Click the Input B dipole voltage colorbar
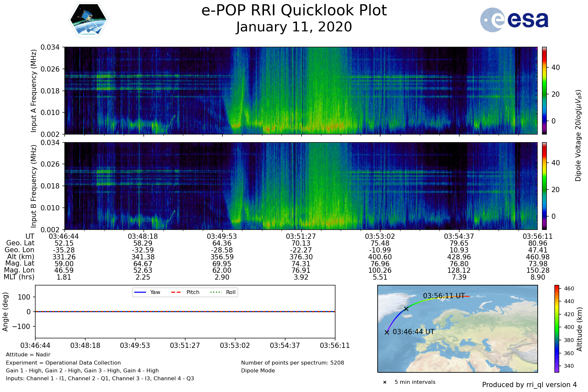 [544, 186]
